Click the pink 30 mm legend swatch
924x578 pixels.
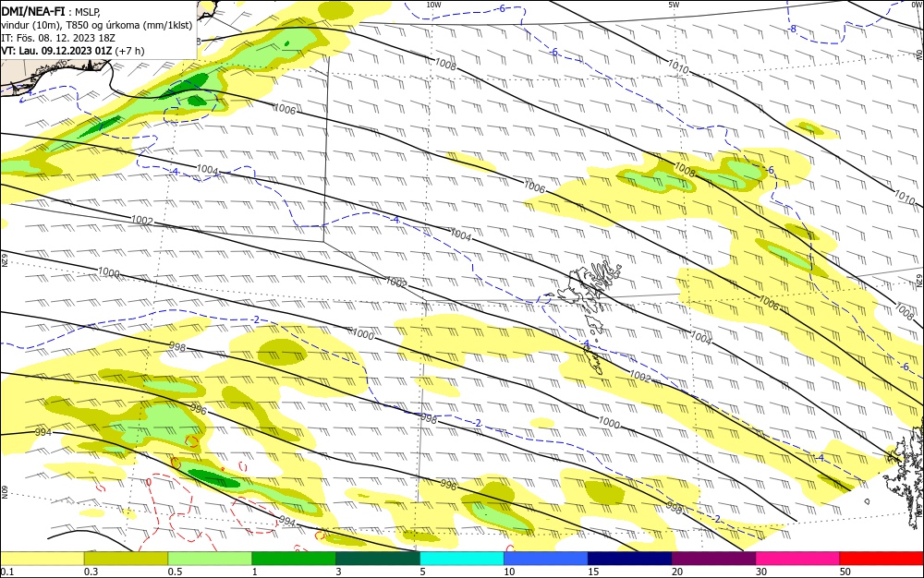click(798, 559)
